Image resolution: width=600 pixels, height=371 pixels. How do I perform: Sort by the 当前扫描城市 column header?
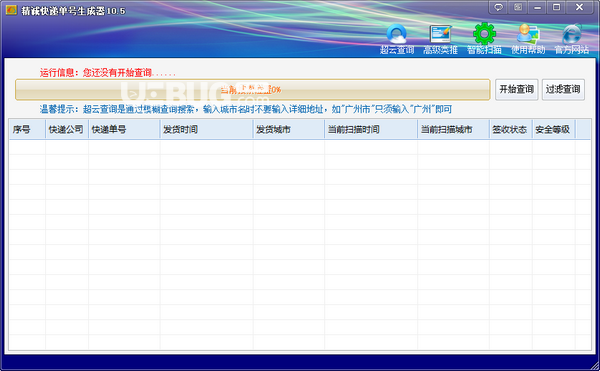point(453,129)
